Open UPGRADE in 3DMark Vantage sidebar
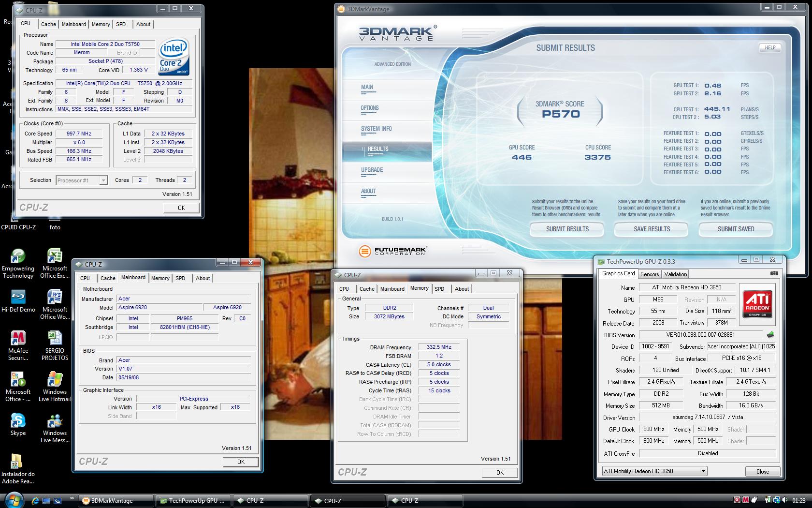 (x=372, y=170)
